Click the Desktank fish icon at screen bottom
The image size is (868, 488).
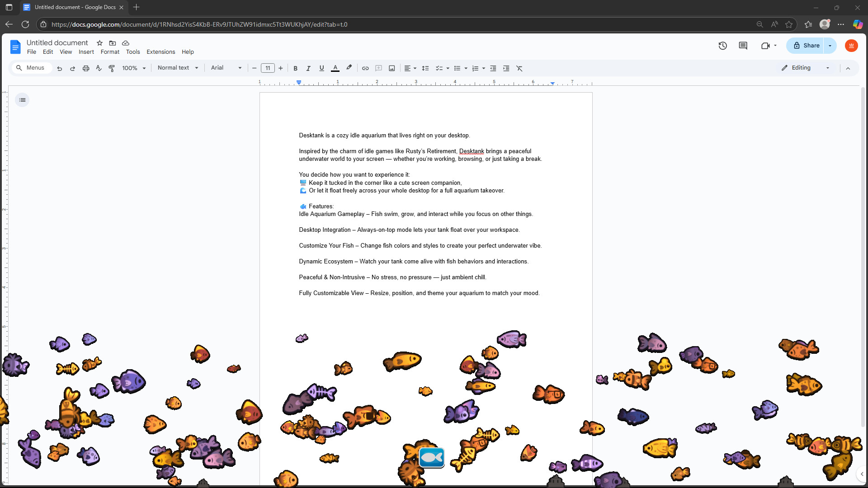coord(432,457)
